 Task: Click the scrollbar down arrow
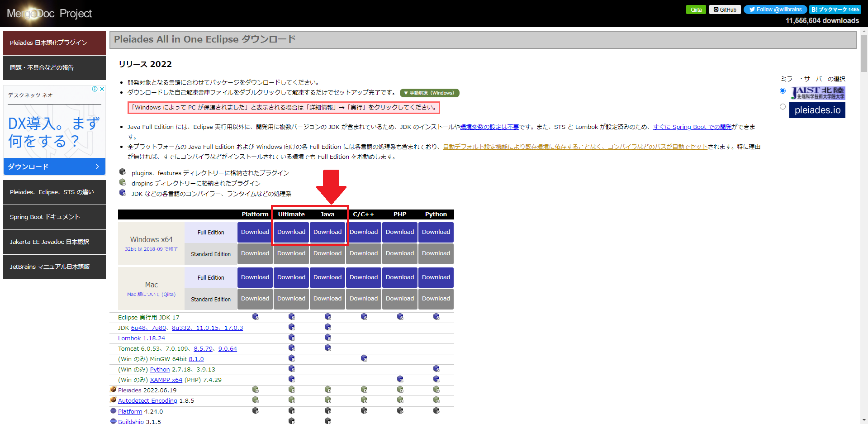point(864,419)
